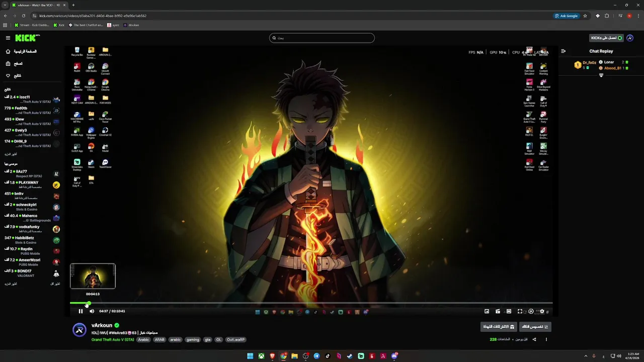The height and width of the screenshot is (362, 644).
Task: Select the ARAB tag
Action: pos(159,339)
